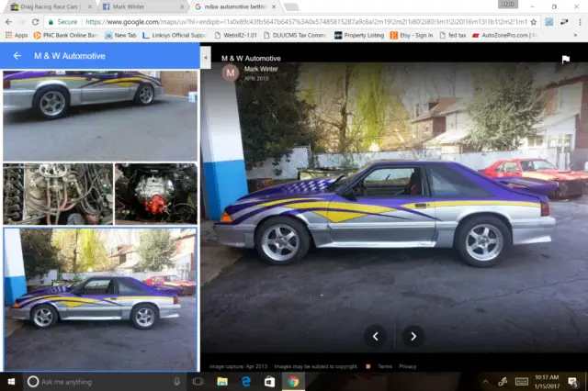The image size is (588, 391).
Task: Click the microphone icon in Cortana search
Action: coord(176,381)
